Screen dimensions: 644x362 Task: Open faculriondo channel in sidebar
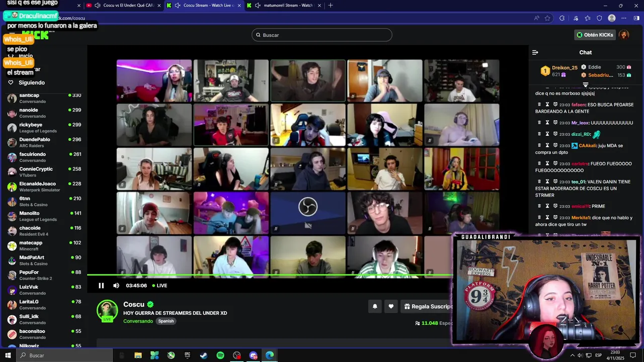[x=44, y=157]
